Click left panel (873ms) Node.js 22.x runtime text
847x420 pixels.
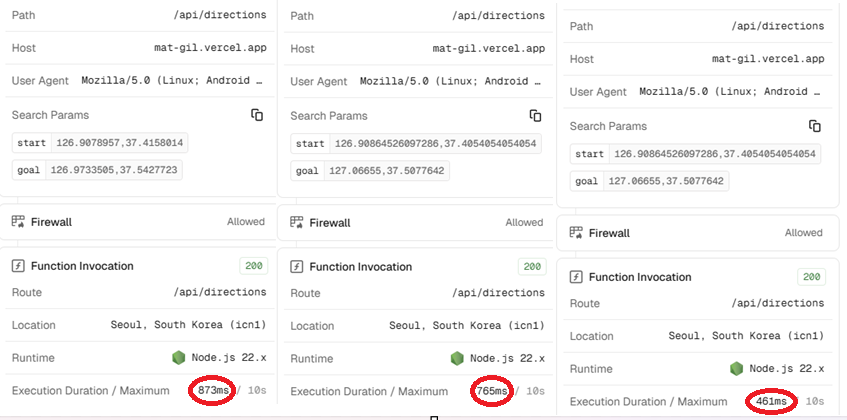229,358
